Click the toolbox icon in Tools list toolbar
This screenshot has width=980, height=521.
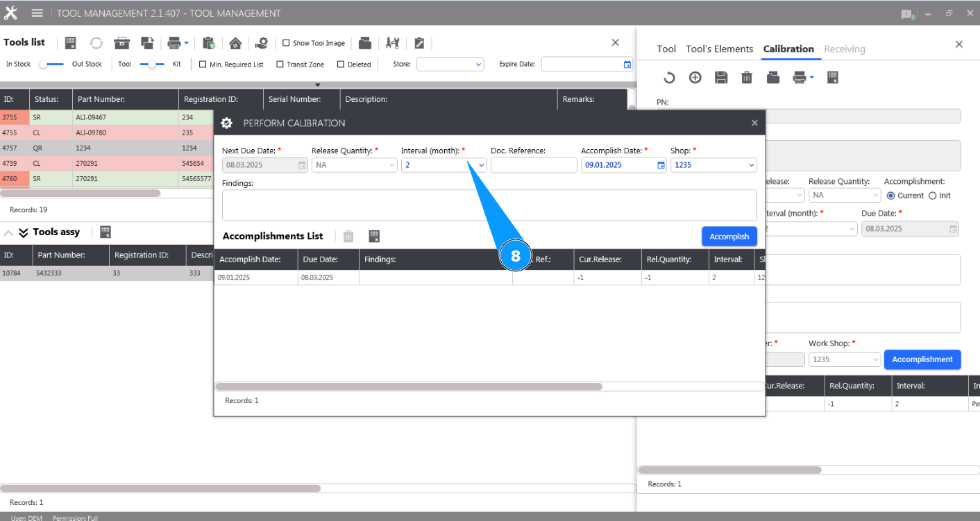122,43
